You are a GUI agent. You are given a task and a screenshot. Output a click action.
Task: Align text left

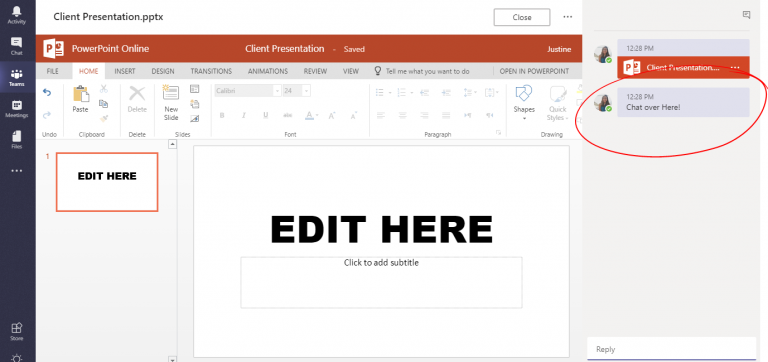[381, 115]
